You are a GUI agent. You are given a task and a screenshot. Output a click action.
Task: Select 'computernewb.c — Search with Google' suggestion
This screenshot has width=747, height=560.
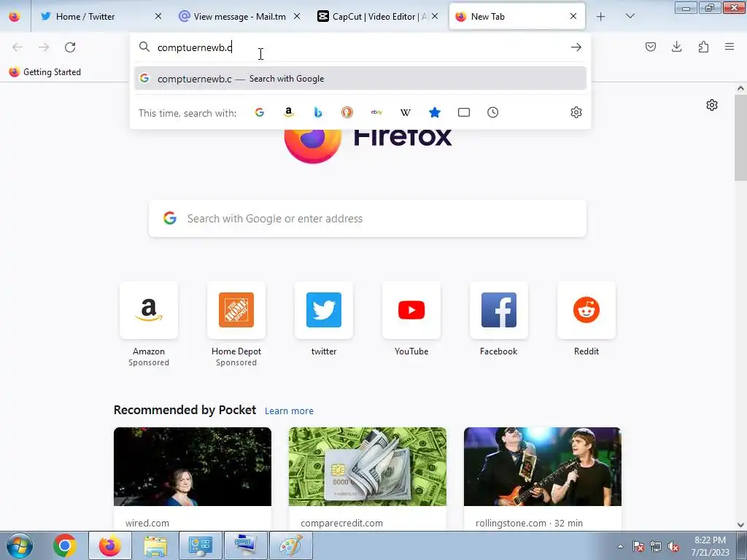point(360,79)
